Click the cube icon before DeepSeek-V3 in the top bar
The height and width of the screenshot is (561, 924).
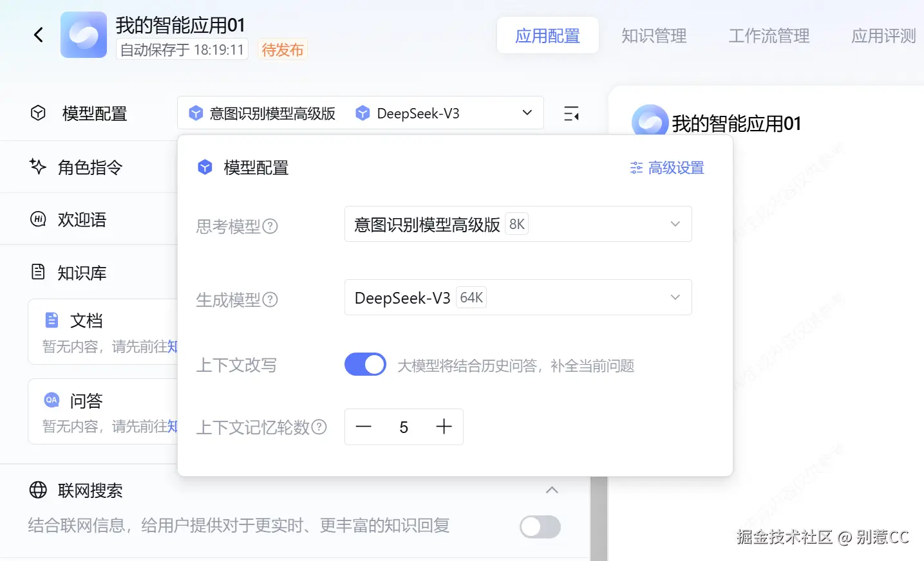[363, 114]
